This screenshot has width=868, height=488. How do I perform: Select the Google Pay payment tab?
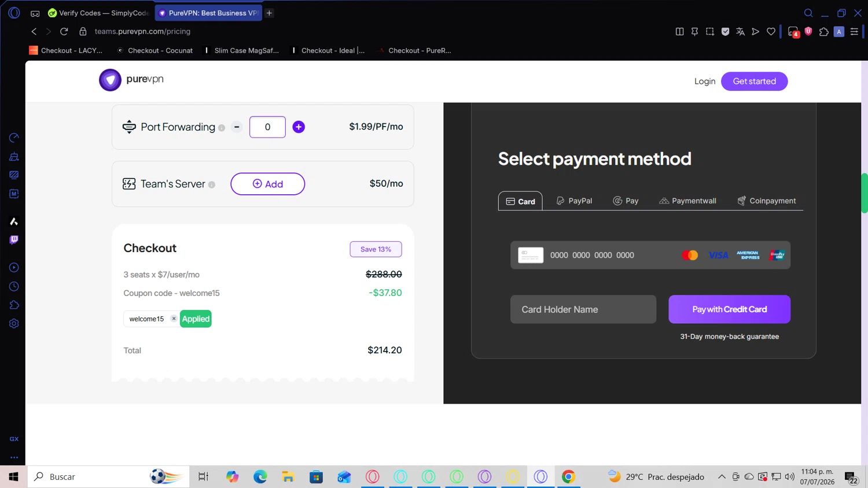click(626, 201)
